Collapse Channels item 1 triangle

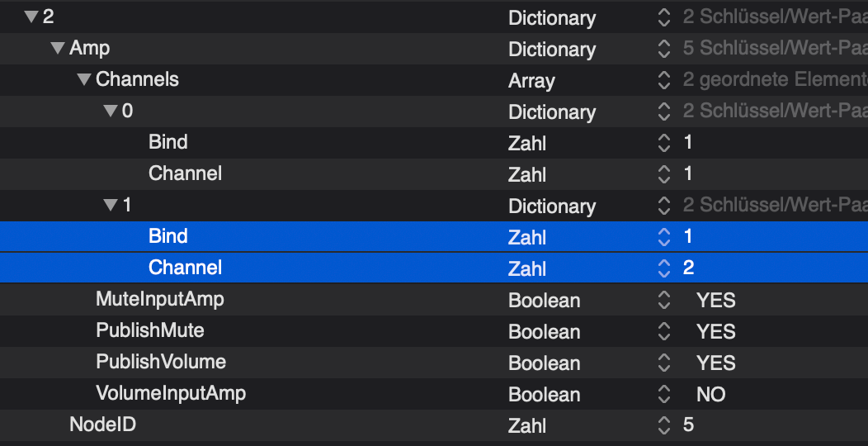click(x=111, y=206)
